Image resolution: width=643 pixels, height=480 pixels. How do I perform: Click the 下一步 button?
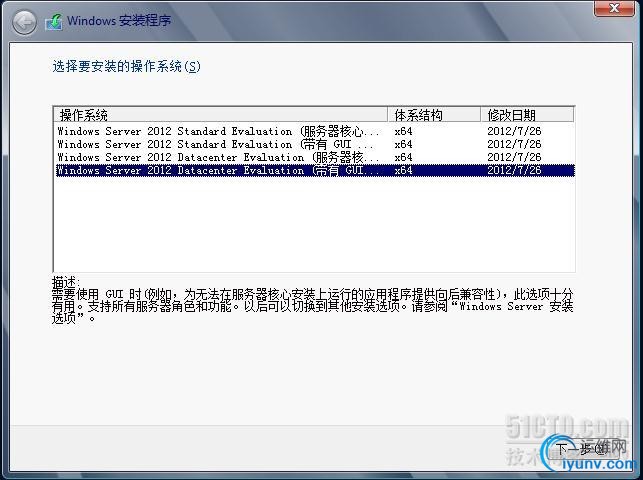point(583,450)
